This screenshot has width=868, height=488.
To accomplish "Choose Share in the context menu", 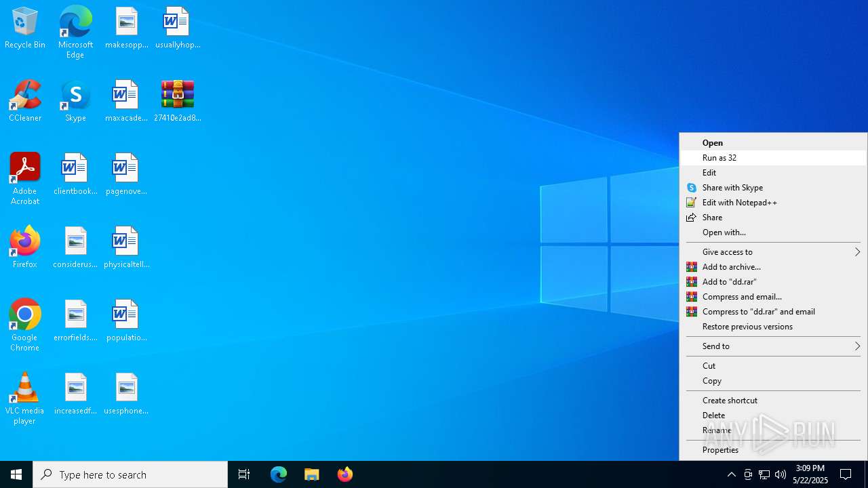I will pyautogui.click(x=773, y=217).
